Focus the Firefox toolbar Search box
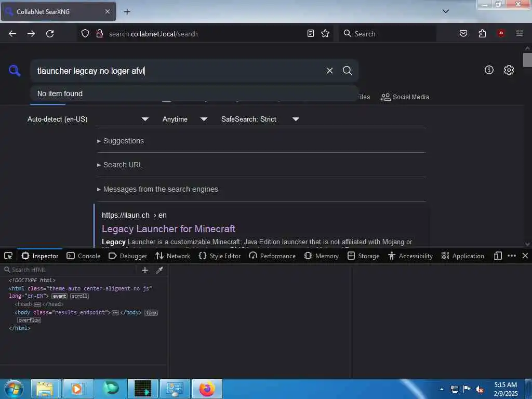Image resolution: width=532 pixels, height=399 pixels. pos(388,34)
